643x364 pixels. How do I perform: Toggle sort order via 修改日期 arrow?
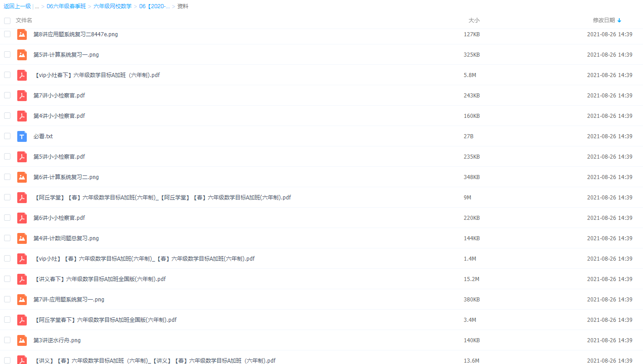tap(619, 20)
